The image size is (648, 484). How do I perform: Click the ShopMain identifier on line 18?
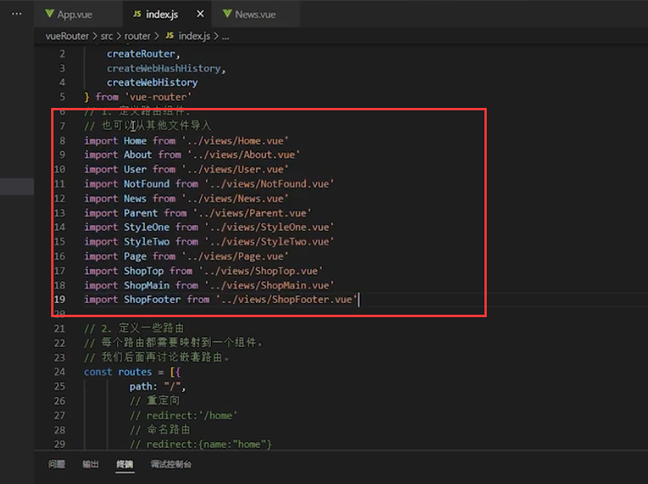pos(147,286)
